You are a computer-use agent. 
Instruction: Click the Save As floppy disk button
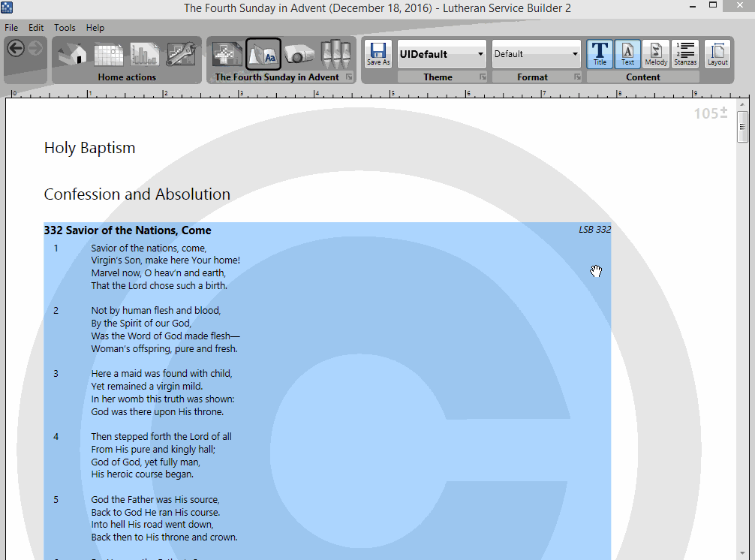click(378, 53)
